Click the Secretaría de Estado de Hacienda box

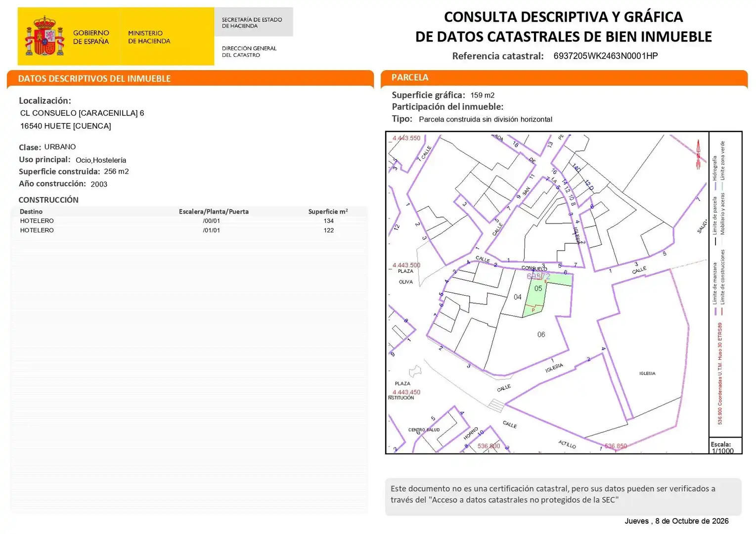point(254,22)
